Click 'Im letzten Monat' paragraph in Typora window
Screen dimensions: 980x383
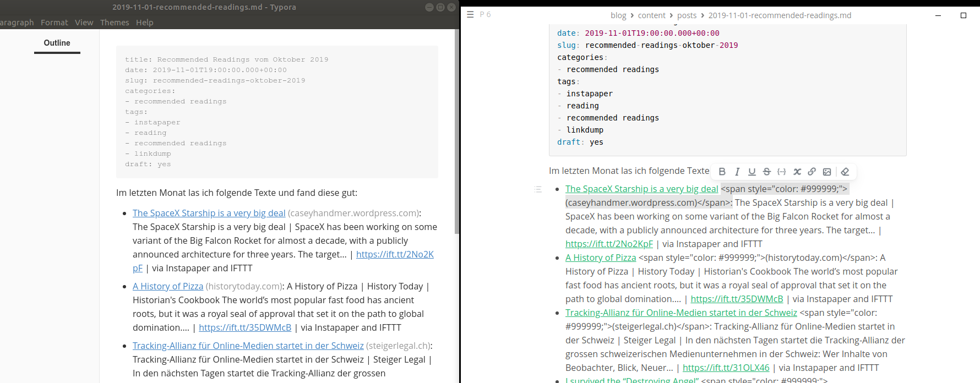(x=237, y=193)
